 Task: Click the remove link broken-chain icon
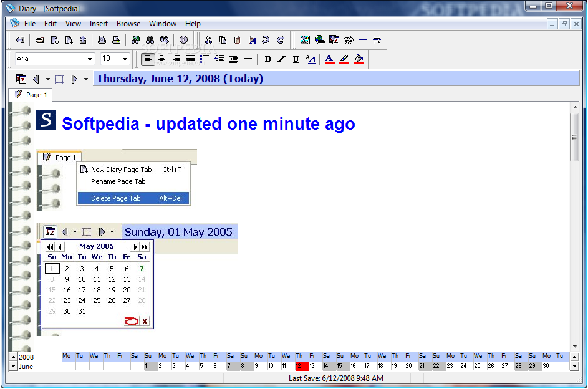(349, 40)
